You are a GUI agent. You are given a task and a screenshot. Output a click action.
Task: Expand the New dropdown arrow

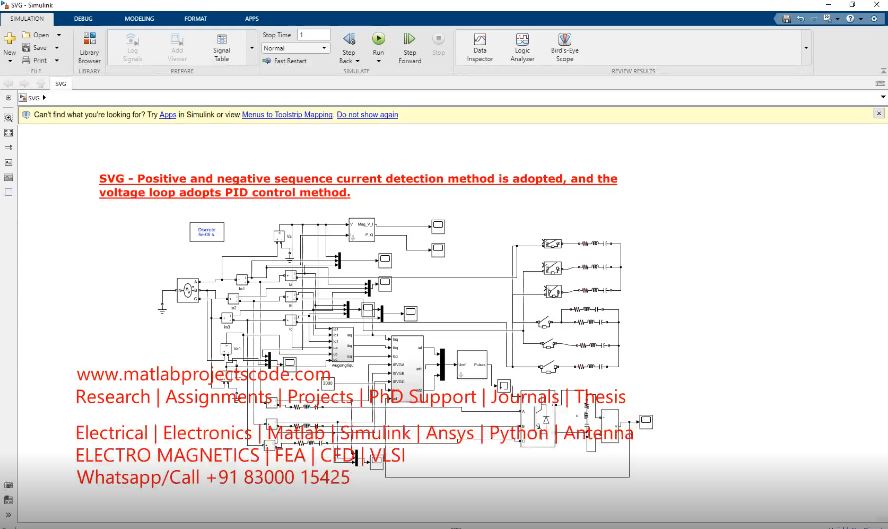pyautogui.click(x=10, y=61)
